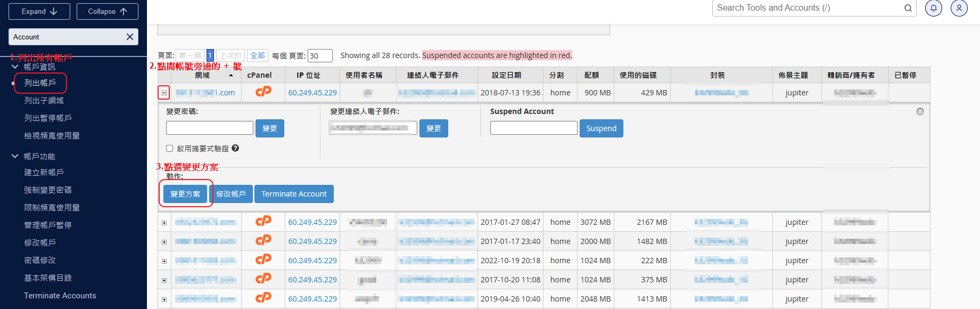Expand the account row dated 2022-10-19
980x309 pixels.
164,261
